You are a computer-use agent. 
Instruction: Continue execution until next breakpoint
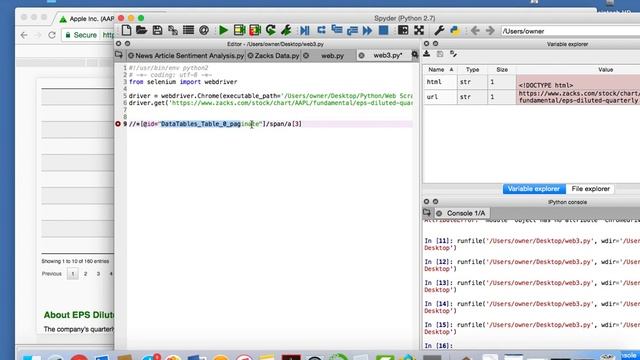(x=368, y=31)
